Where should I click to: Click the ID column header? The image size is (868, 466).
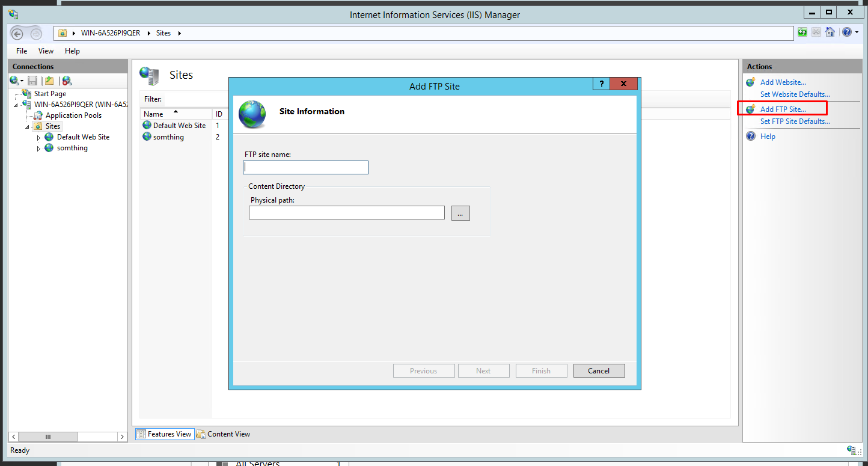coord(219,114)
